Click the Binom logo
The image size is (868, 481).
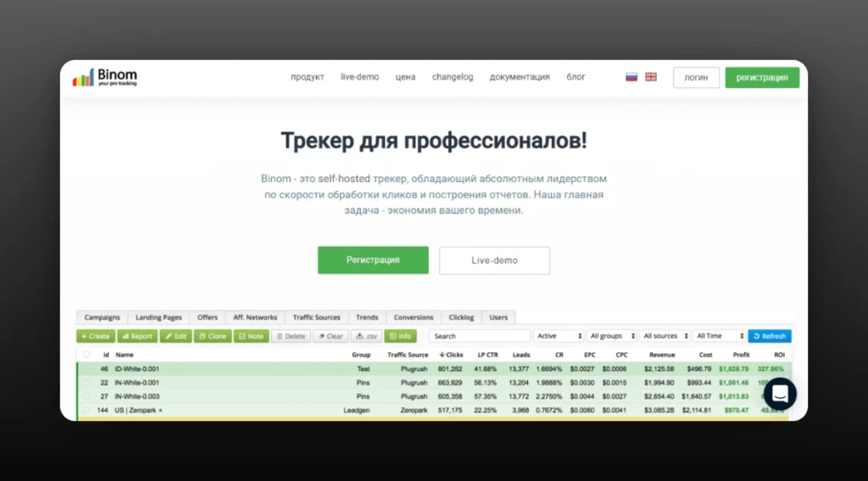pos(104,77)
